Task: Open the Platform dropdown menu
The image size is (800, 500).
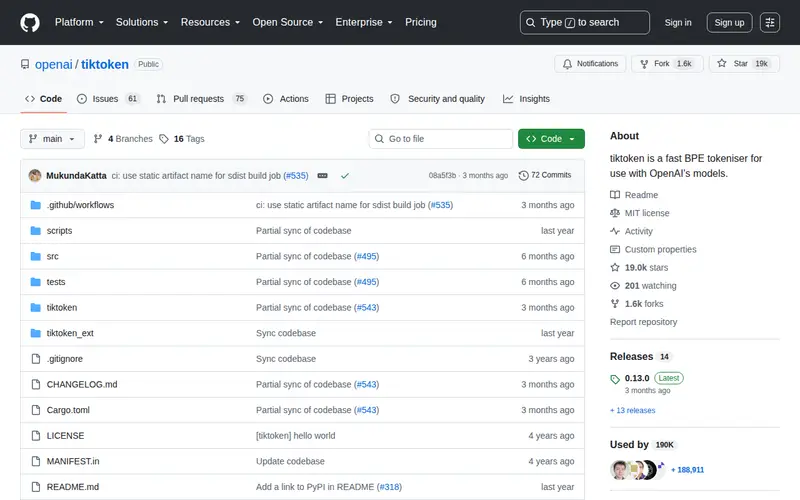Action: tap(79, 22)
